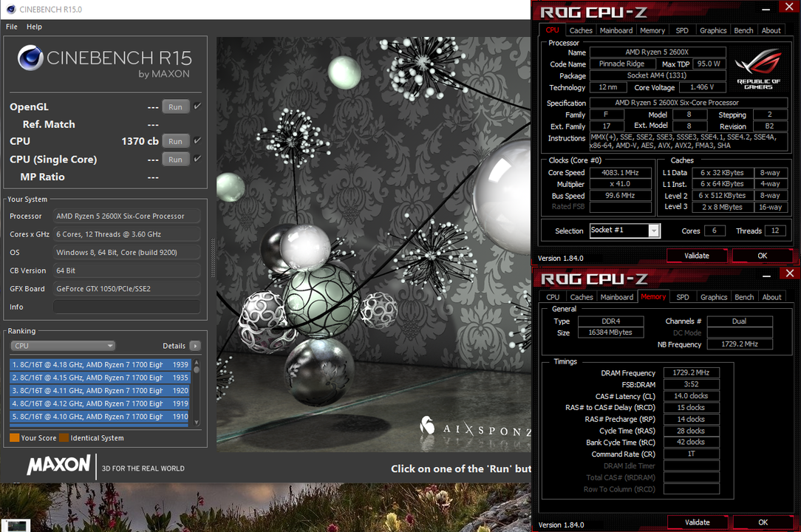Close the top CPU-Z window
The image size is (801, 532).
(x=788, y=7)
